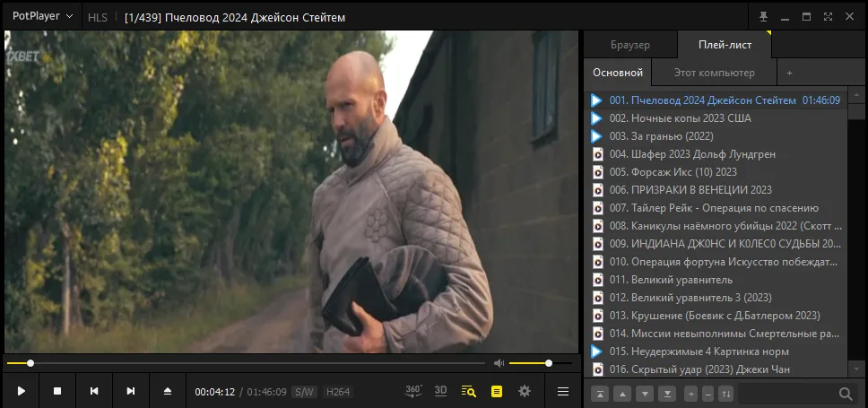
Task: Add items to the playlist
Action: tap(690, 395)
